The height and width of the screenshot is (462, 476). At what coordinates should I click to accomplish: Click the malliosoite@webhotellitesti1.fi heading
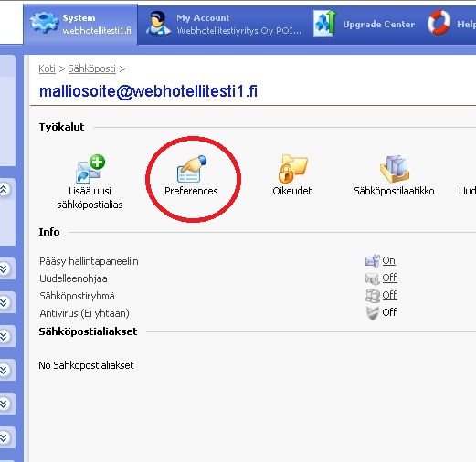pos(148,91)
